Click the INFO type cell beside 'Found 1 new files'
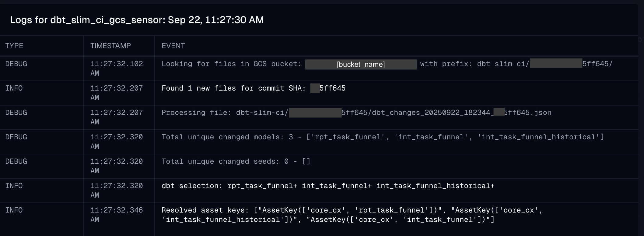The image size is (644, 236). (14, 88)
